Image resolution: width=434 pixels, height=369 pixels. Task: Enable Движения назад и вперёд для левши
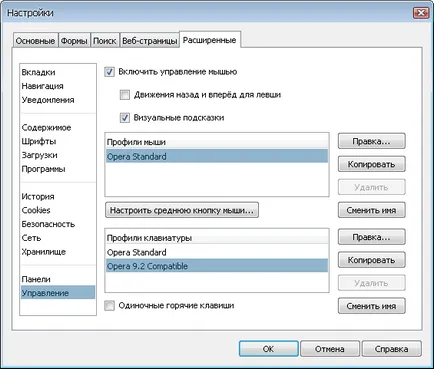tap(125, 95)
